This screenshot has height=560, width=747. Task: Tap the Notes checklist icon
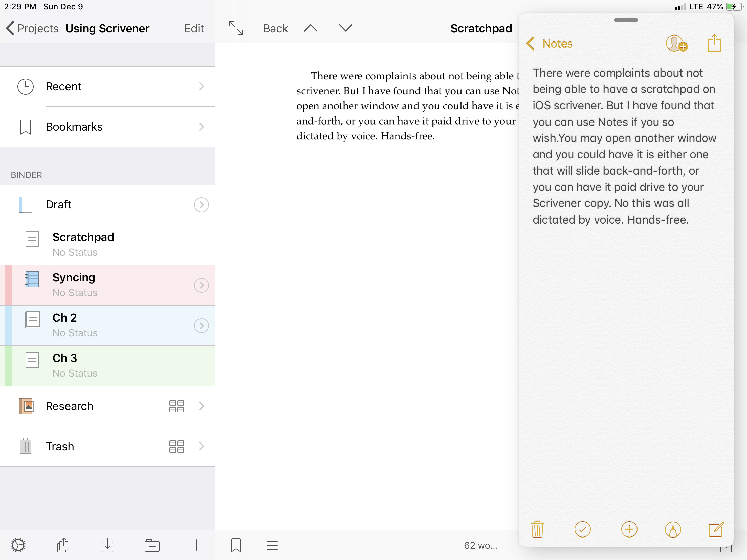click(582, 529)
